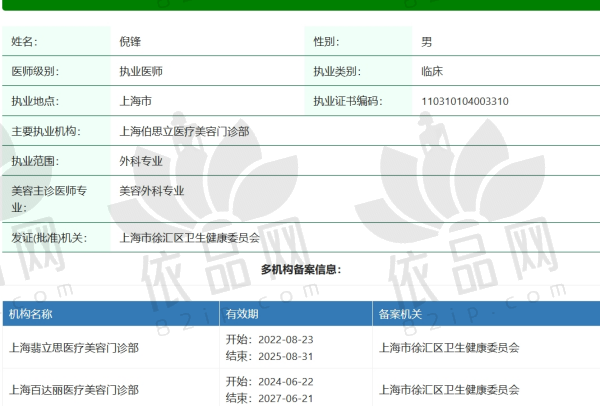Screen dimensions: 600x406
Task: Select the category value 临床
Action: tap(432, 71)
